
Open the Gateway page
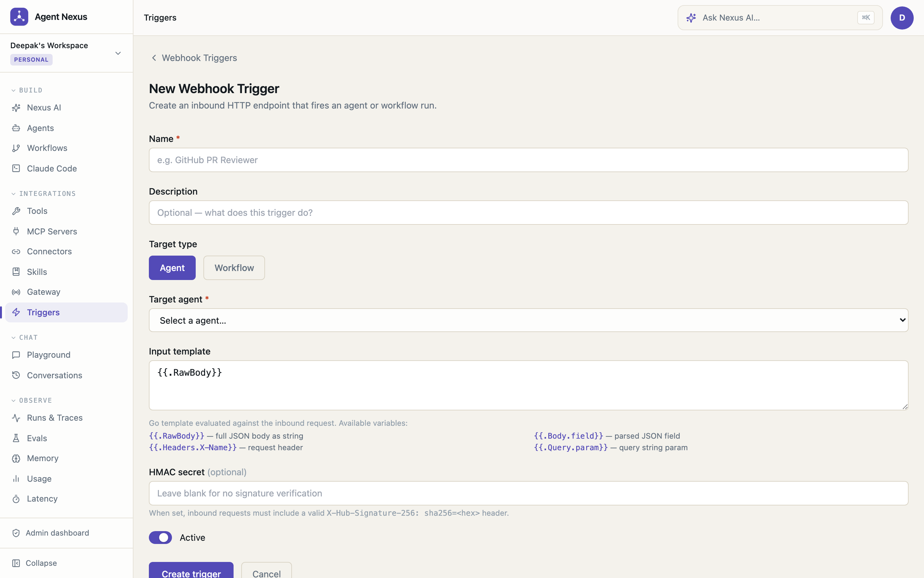coord(66,292)
